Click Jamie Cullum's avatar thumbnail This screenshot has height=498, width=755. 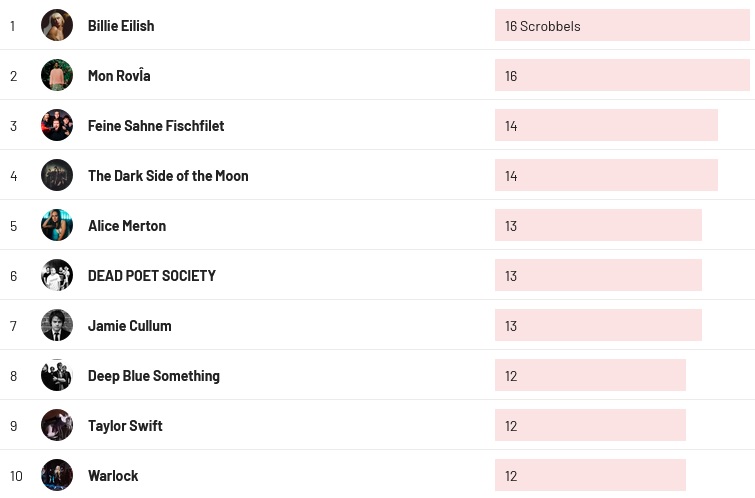[57, 325]
